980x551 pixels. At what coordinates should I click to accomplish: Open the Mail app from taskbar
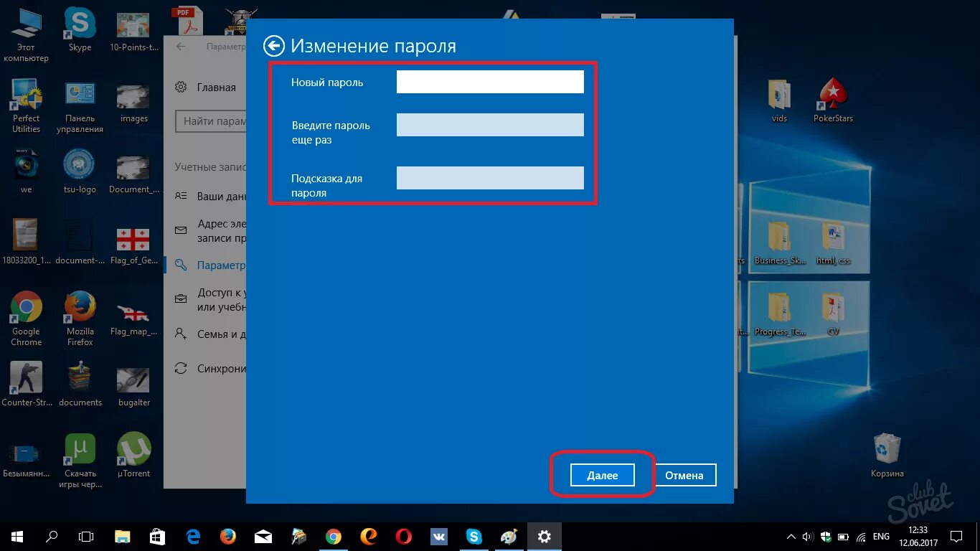(x=263, y=536)
